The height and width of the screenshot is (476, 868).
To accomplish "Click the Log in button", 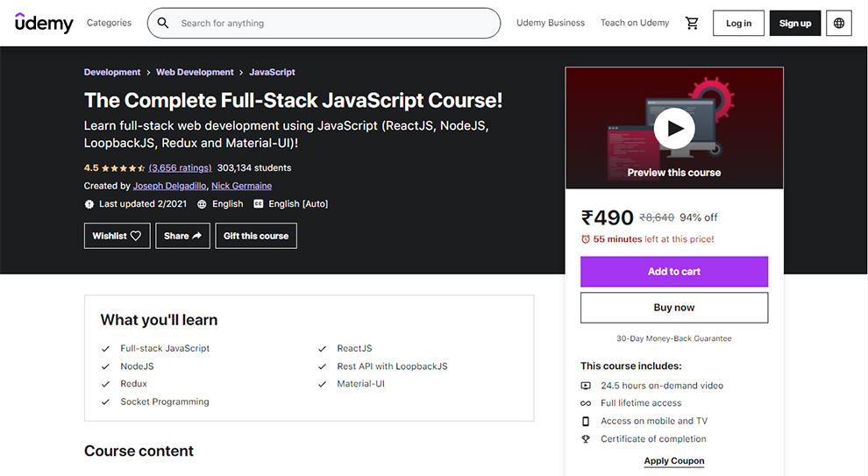I will (738, 23).
